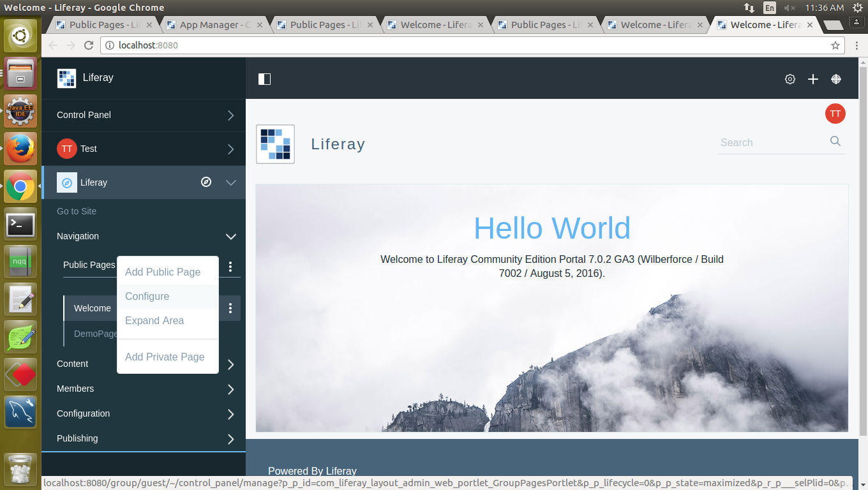This screenshot has height=490, width=868.
Task: Collapse the Liferay site section chevron
Action: click(x=231, y=182)
